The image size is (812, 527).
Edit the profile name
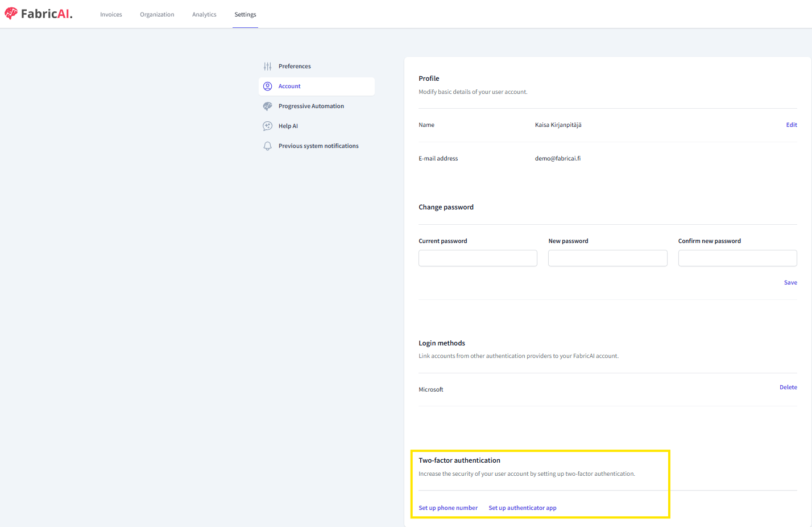792,125
